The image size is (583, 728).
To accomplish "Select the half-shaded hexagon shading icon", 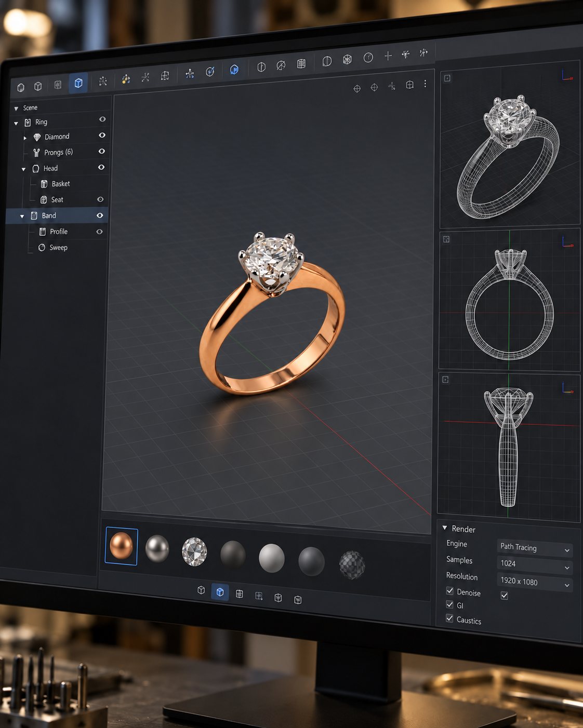I will click(x=261, y=67).
